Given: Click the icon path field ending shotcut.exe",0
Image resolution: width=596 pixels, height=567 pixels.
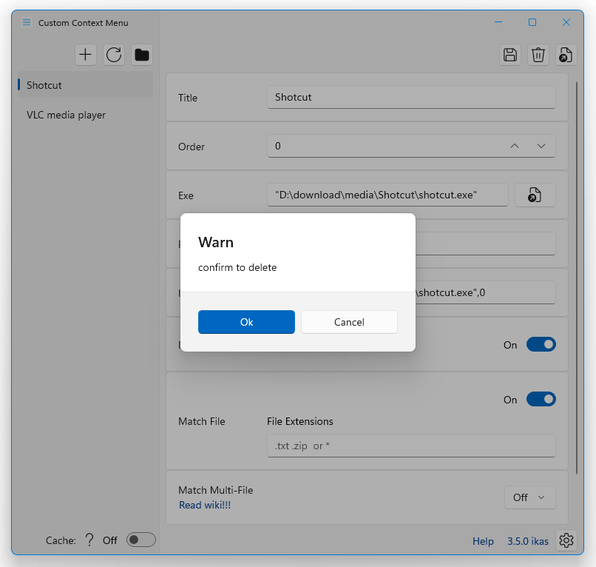Looking at the screenshot, I should (485, 293).
